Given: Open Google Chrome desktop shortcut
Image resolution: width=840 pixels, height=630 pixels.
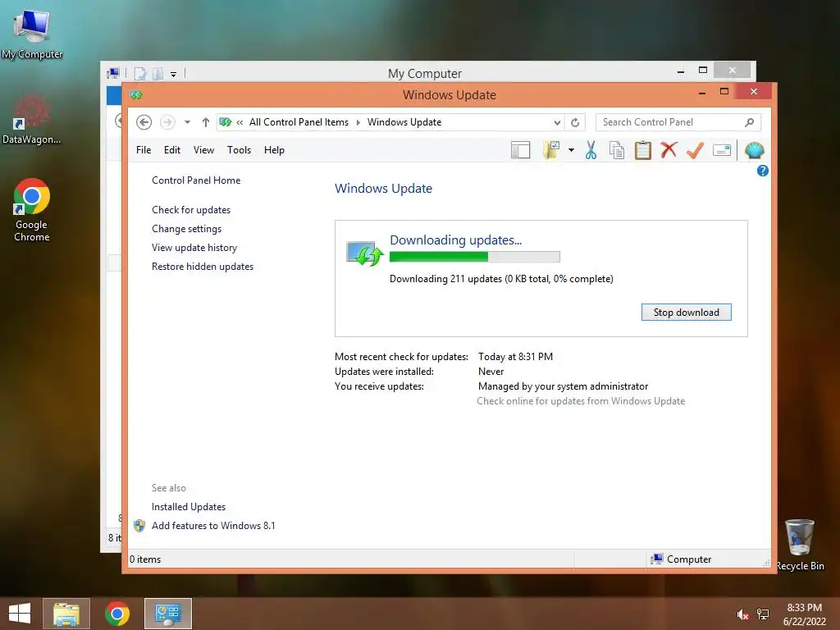Looking at the screenshot, I should pos(32,211).
